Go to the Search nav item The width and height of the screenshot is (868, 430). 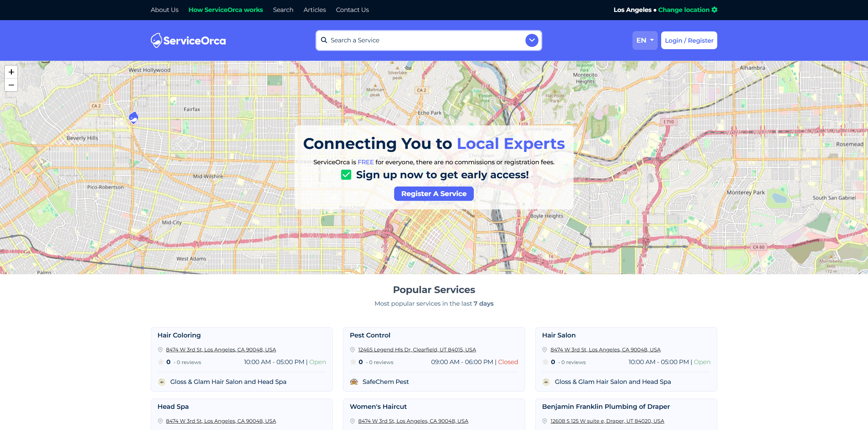(x=283, y=10)
